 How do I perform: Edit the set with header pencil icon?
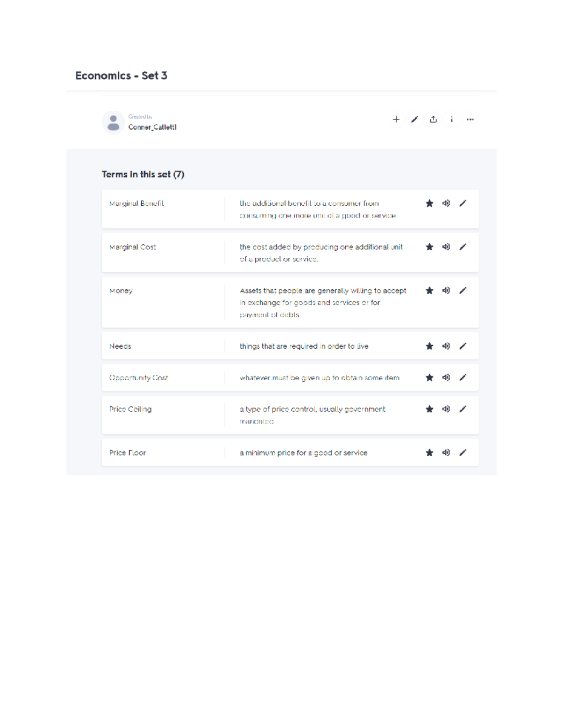click(x=415, y=120)
